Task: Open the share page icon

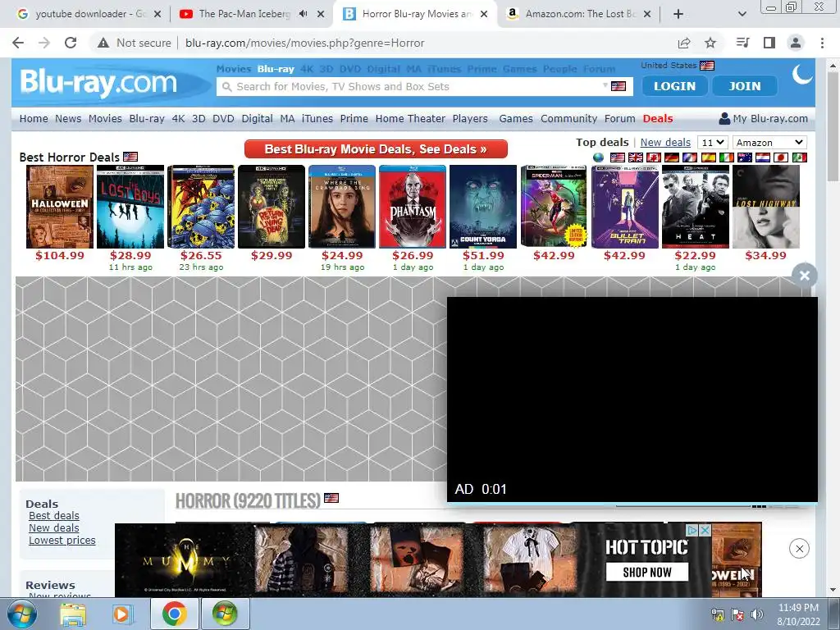Action: pos(683,43)
